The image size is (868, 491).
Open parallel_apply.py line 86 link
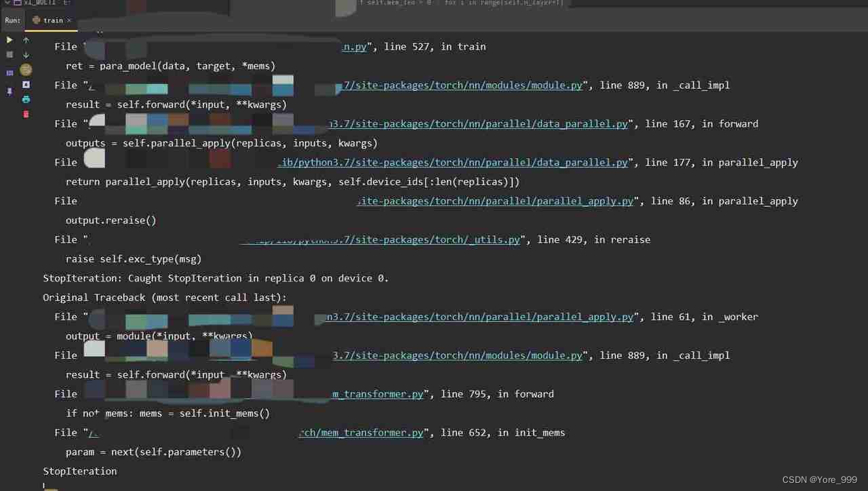click(x=495, y=201)
